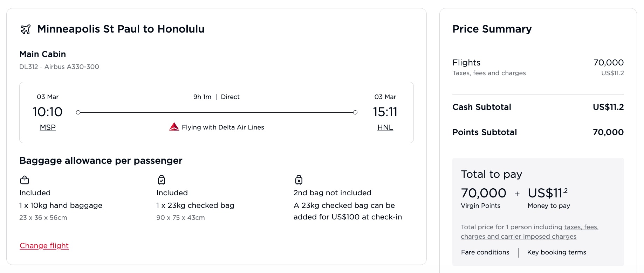Viewport: 644px width, 273px height.
Task: Open the MSP airport link
Action: click(x=48, y=127)
